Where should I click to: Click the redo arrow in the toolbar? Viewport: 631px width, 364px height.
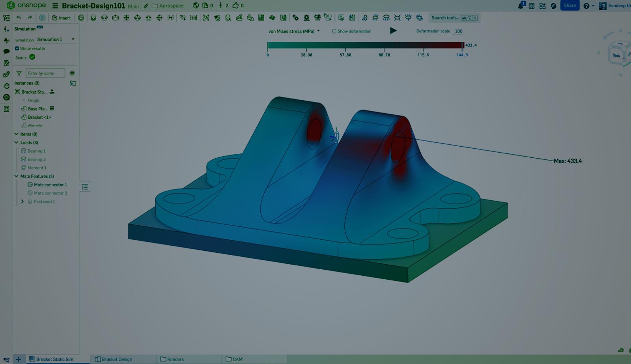click(x=29, y=18)
